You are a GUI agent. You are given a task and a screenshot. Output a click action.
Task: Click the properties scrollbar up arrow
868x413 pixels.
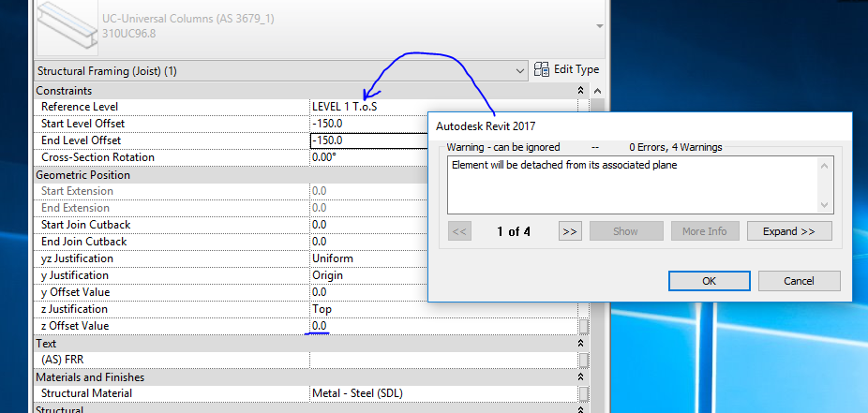596,91
